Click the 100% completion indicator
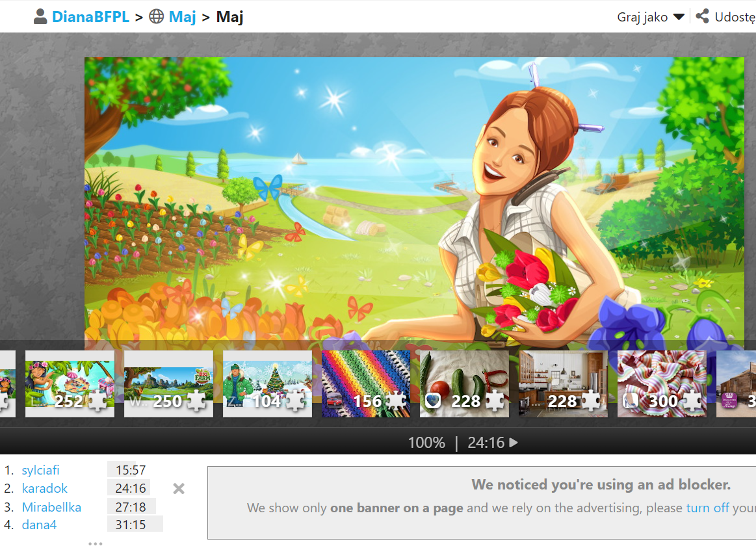The width and height of the screenshot is (756, 548). [x=426, y=443]
